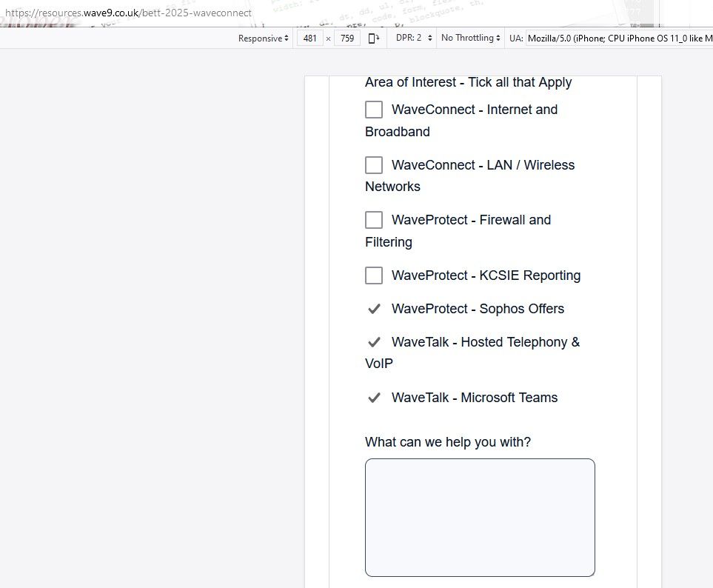Screen dimensions: 713x588
Task: Uncheck WaveTalk - Hosted Telephony & VoIP
Action: (x=374, y=342)
